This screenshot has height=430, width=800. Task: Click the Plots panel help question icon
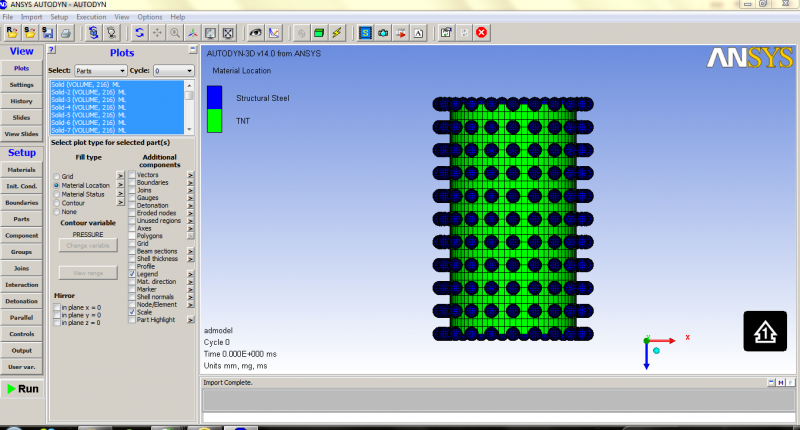(52, 49)
